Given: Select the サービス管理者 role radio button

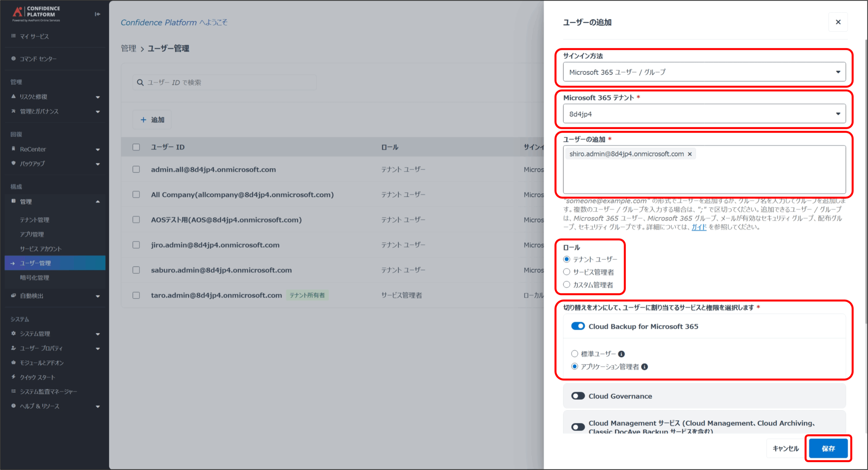Looking at the screenshot, I should point(567,272).
